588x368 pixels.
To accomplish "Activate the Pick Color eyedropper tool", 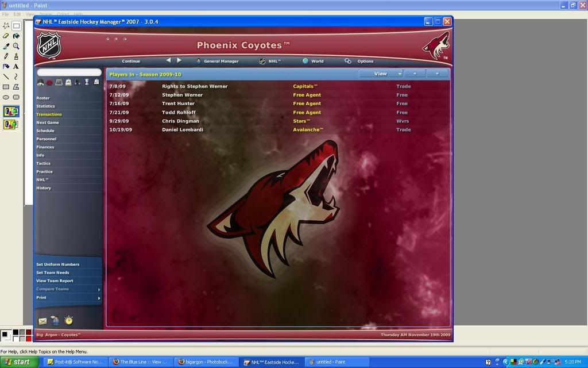I will click(6, 46).
